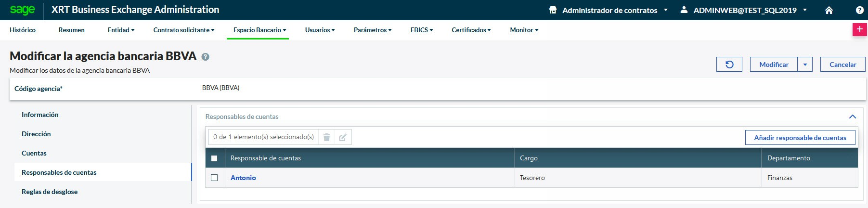868x208 pixels.
Task: Toggle the select-all header checkbox
Action: pos(214,158)
